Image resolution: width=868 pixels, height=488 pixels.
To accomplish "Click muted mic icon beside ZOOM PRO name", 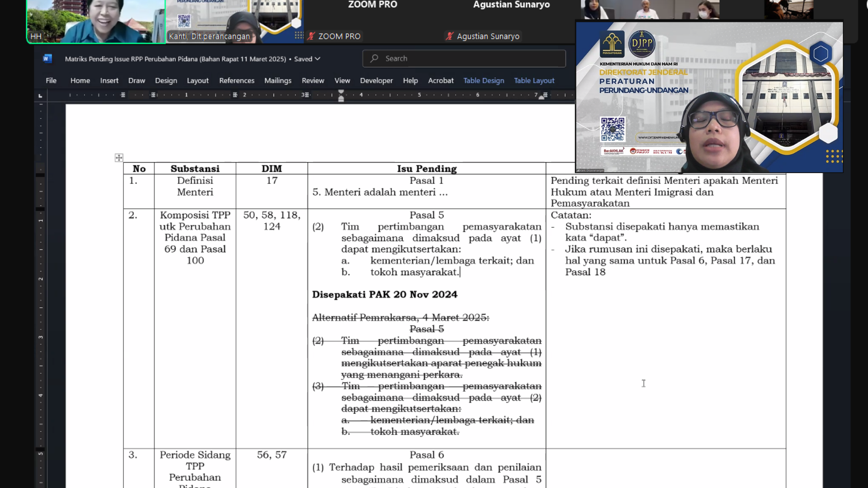I will pos(311,36).
